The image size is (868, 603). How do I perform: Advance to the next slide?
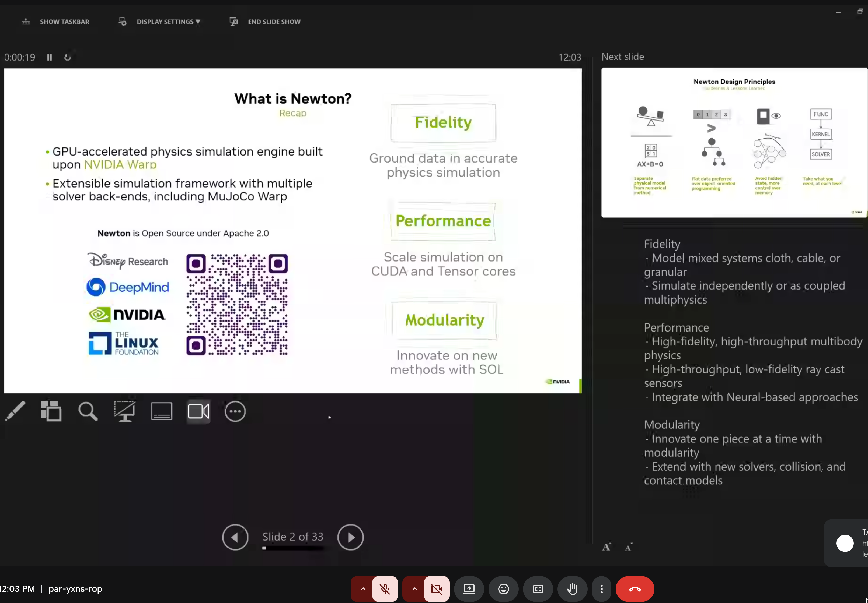tap(350, 537)
